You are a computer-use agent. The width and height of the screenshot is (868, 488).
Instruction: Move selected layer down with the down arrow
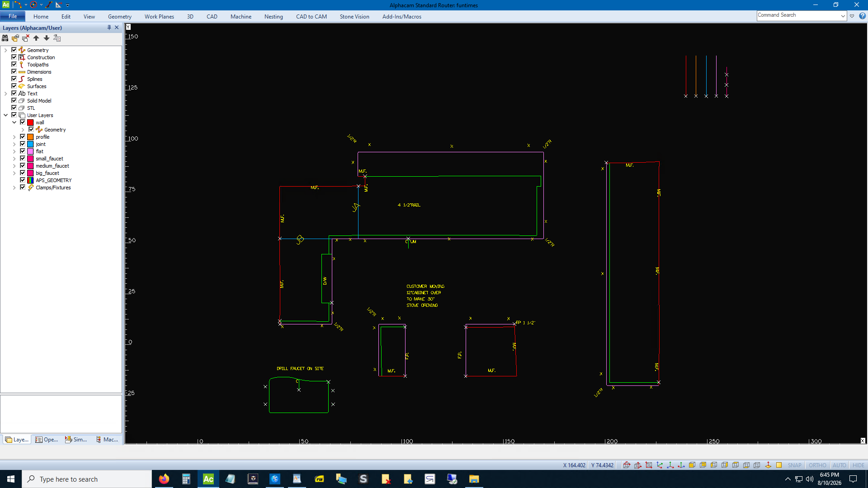click(x=47, y=38)
